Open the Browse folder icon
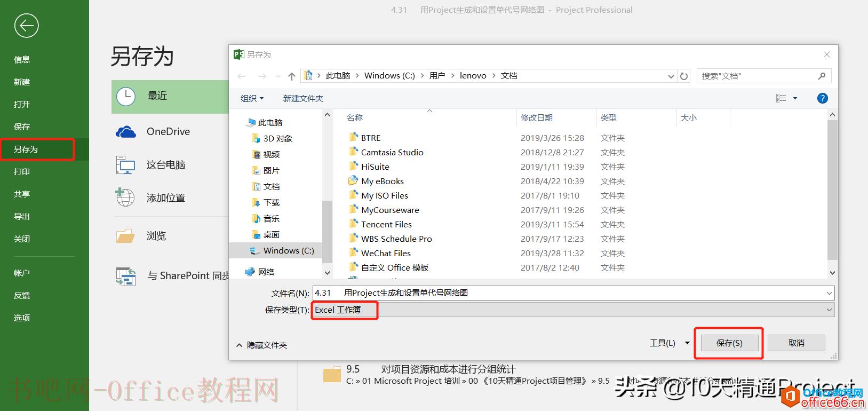The height and width of the screenshot is (411, 868). pos(125,235)
